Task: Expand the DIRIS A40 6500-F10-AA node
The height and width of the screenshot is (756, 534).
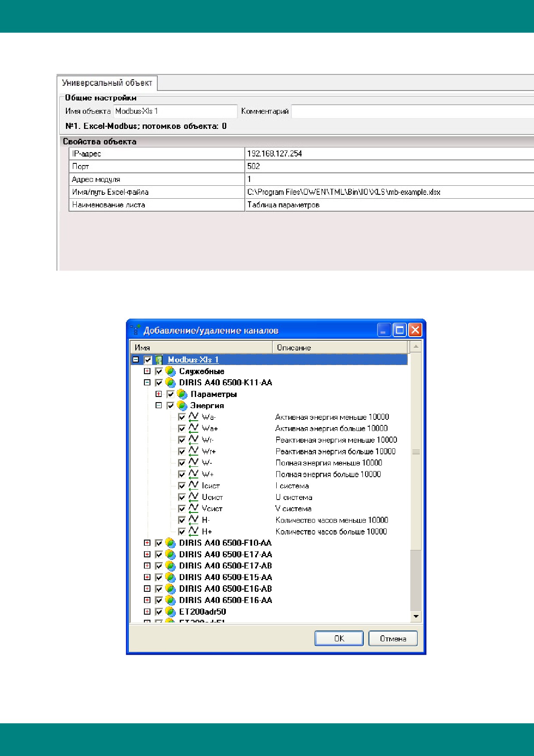Action: 147,543
